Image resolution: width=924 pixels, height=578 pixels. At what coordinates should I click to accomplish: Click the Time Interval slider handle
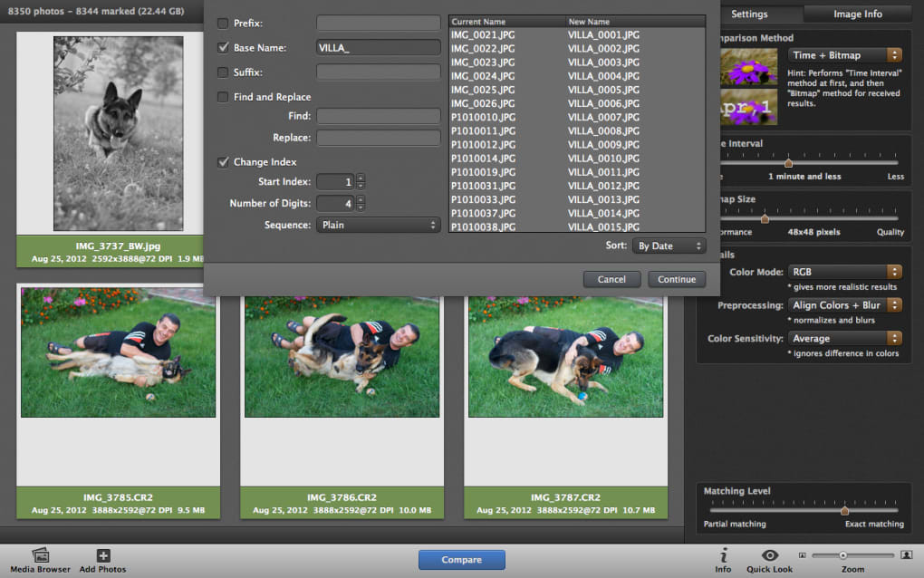[788, 162]
